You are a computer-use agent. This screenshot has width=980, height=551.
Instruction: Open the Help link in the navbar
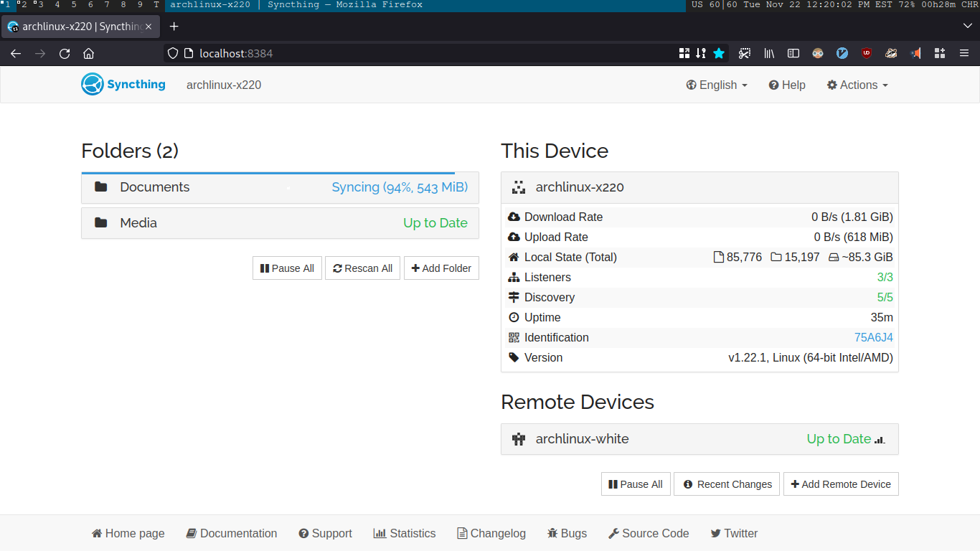click(787, 85)
